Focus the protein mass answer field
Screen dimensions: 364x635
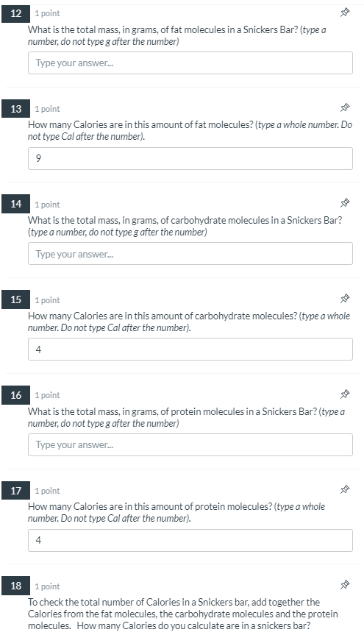(x=190, y=444)
